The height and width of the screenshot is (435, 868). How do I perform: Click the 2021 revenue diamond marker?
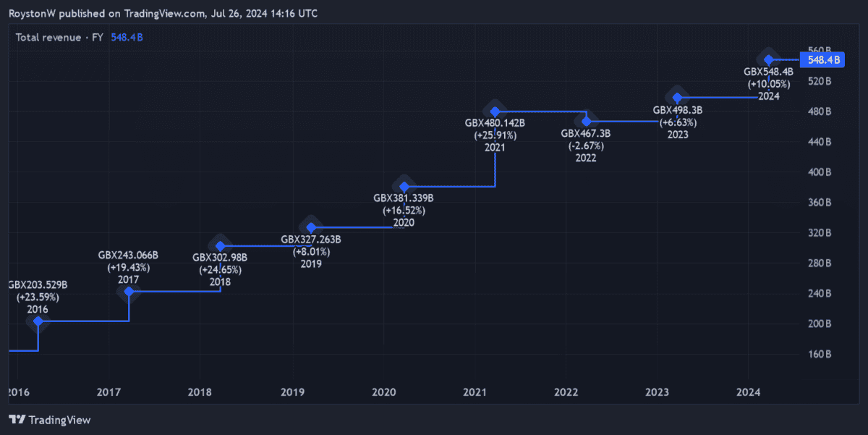coord(495,111)
